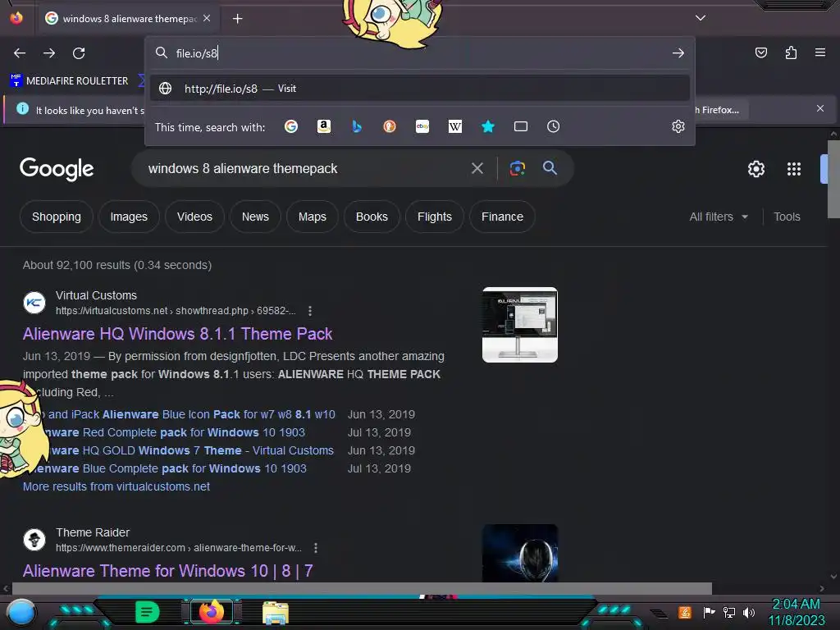Open the Extensions menu icon
The width and height of the screenshot is (840, 630).
pyautogui.click(x=791, y=52)
